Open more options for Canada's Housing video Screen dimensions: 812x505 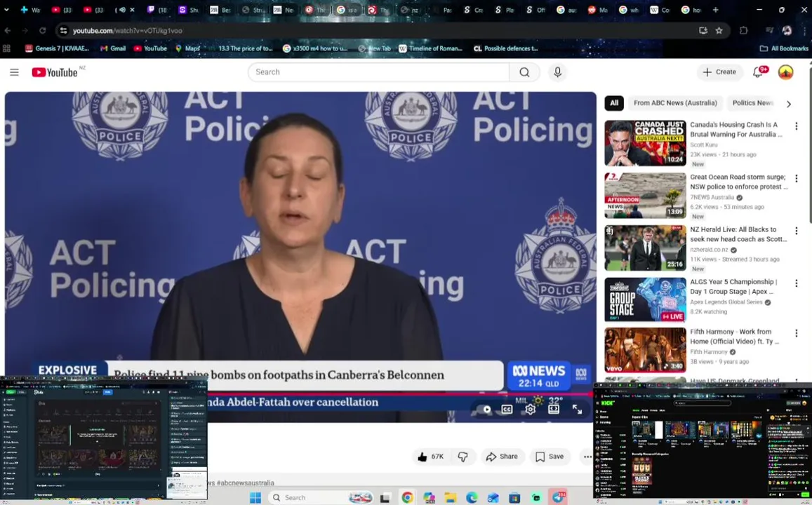click(796, 126)
